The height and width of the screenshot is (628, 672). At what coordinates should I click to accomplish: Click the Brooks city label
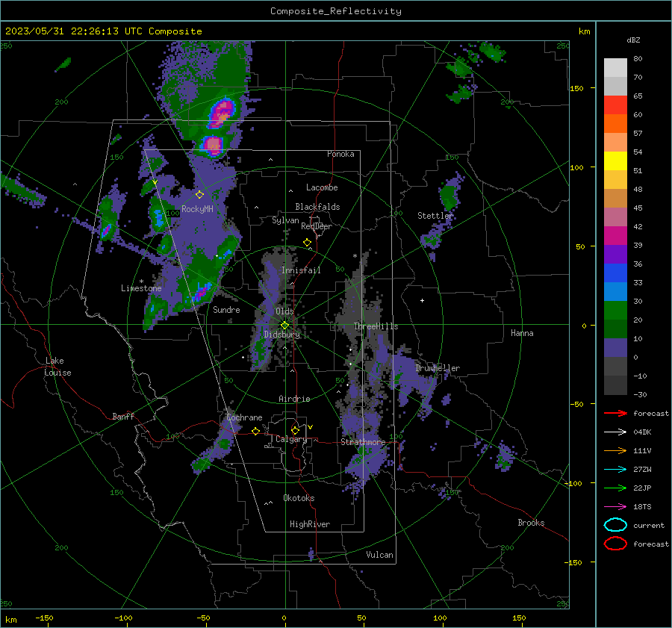pyautogui.click(x=531, y=523)
